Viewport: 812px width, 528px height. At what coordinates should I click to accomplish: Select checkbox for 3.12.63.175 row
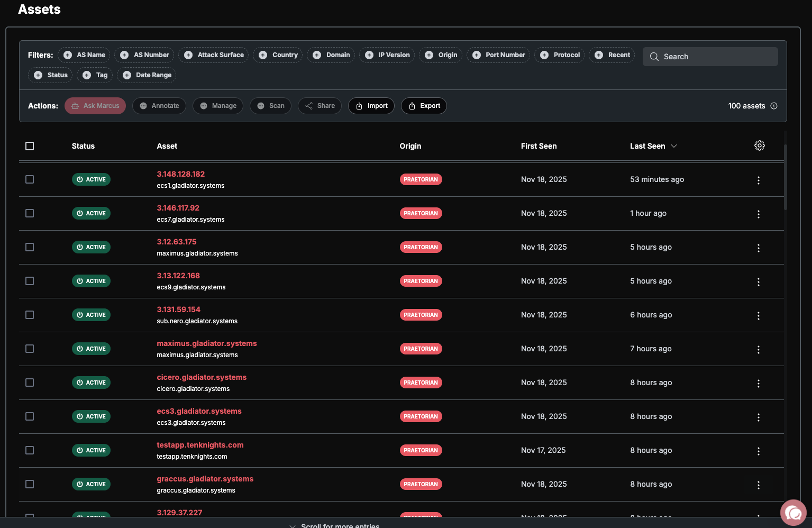30,247
